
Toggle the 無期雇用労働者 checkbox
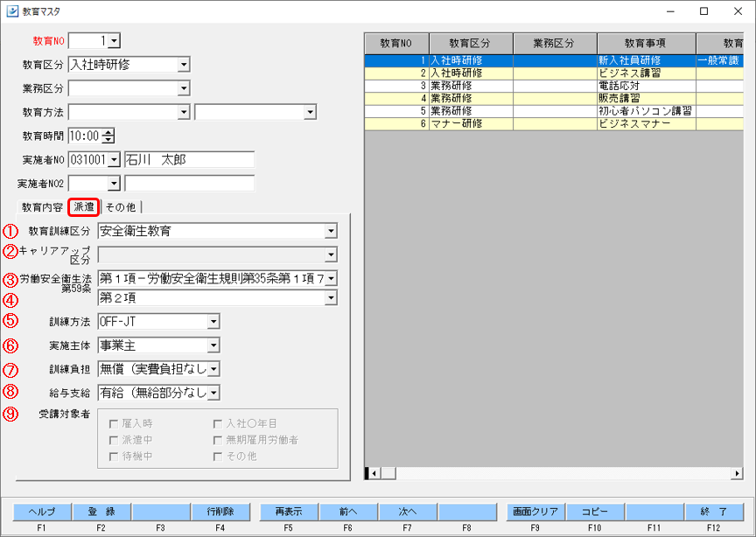click(218, 440)
